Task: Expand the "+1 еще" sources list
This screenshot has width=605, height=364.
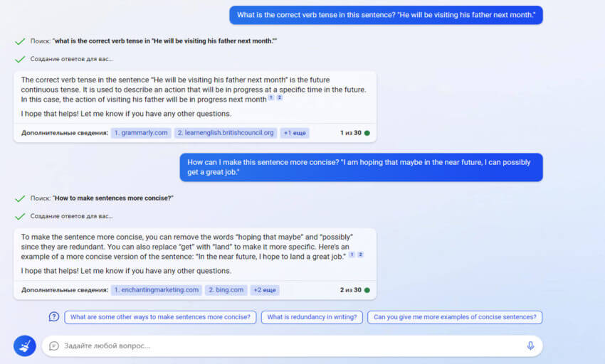Action: pyautogui.click(x=295, y=133)
